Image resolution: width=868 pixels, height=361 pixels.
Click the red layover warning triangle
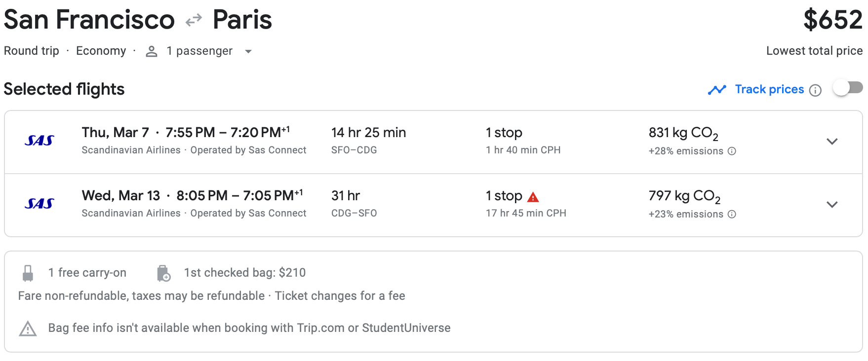(533, 197)
